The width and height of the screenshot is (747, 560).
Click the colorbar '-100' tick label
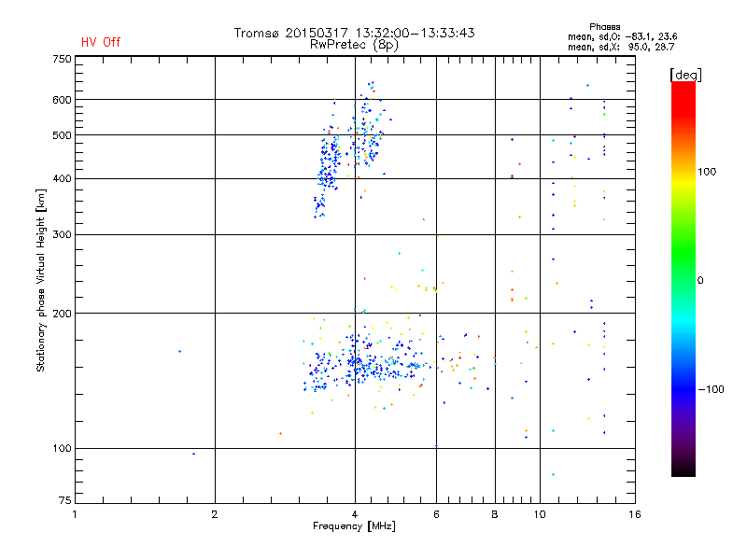[x=712, y=389]
